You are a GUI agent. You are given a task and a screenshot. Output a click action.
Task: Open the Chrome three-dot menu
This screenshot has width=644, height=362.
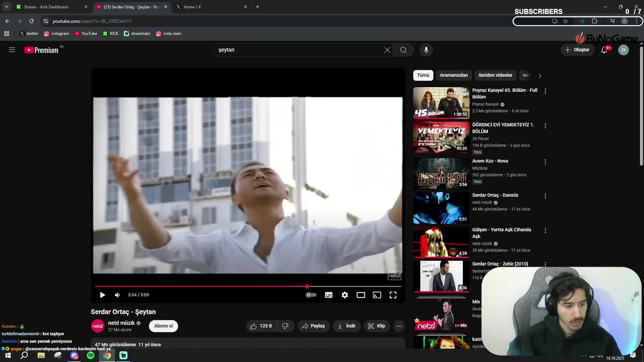pyautogui.click(x=636, y=21)
